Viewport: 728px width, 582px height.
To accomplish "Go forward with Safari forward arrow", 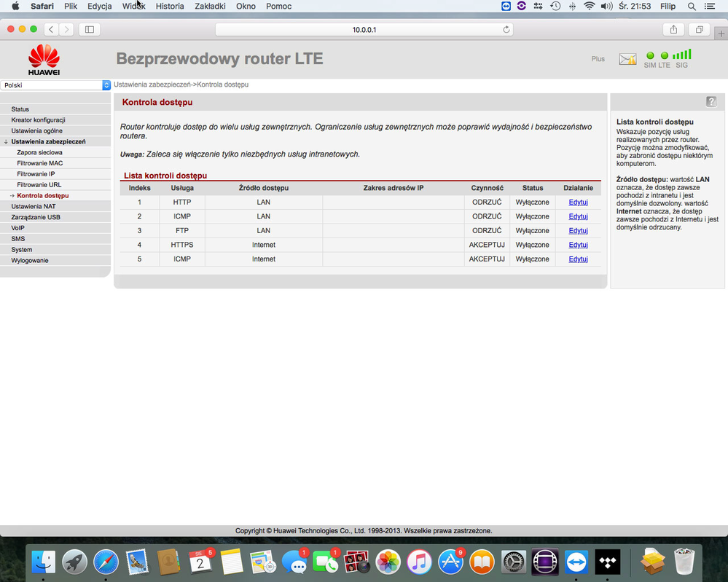I will tap(66, 29).
